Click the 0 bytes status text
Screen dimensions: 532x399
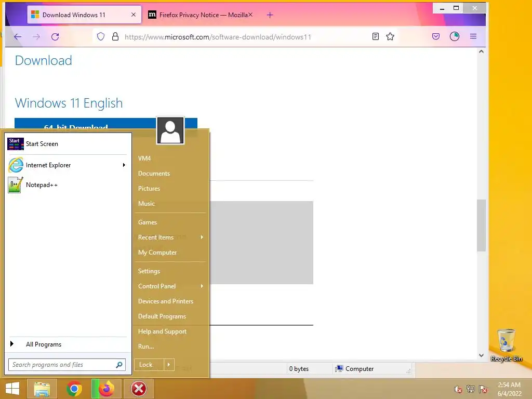(x=299, y=369)
